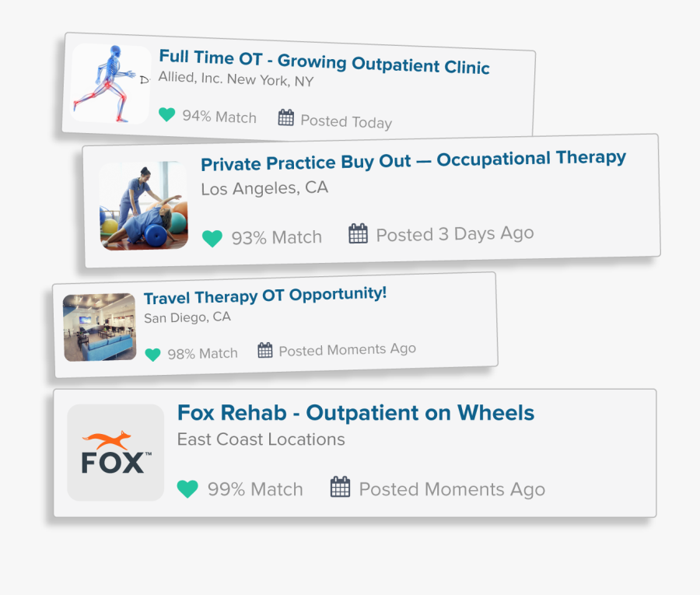Click calendar icon on Fox Rehab card
700x595 pixels.
click(340, 487)
